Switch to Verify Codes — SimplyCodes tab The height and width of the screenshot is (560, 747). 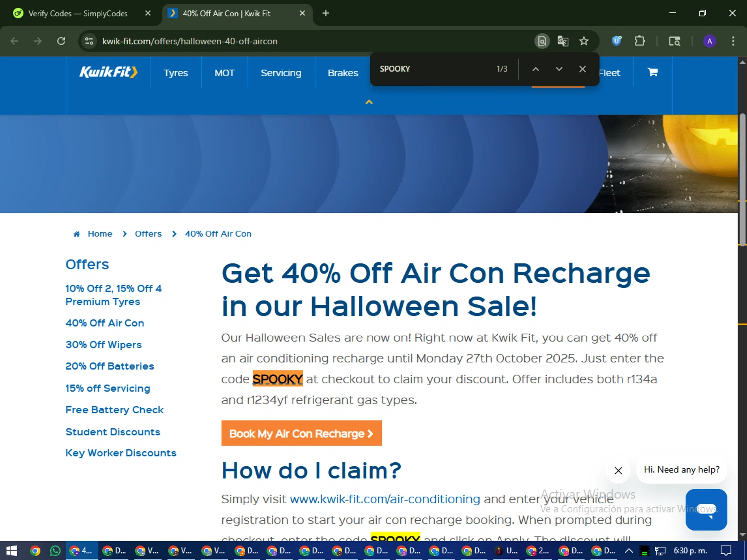(x=78, y=13)
